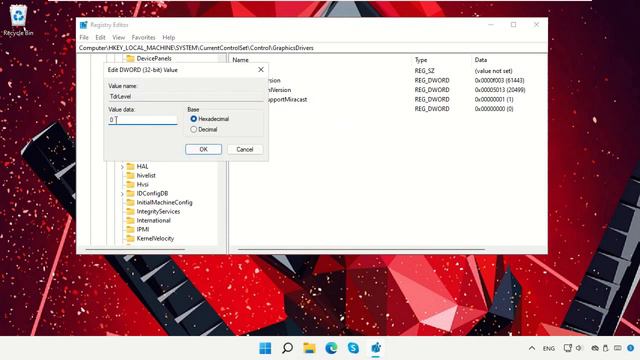
Task: Click the Registry Editor title bar icon
Action: (84, 25)
